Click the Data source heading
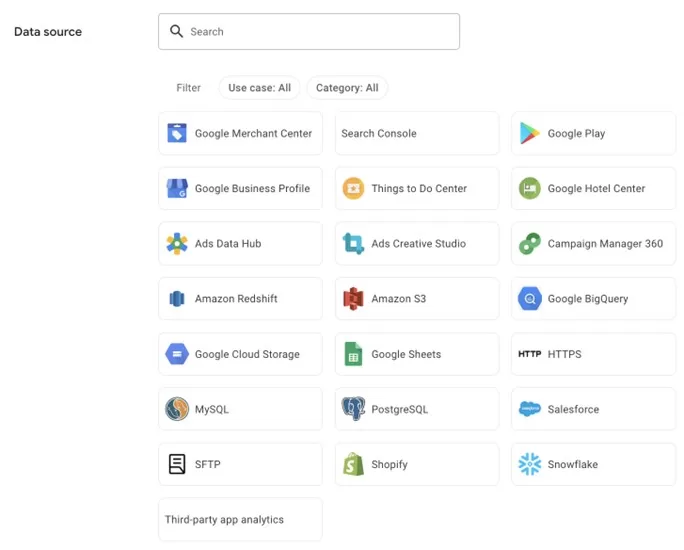The height and width of the screenshot is (550, 684). 48,31
